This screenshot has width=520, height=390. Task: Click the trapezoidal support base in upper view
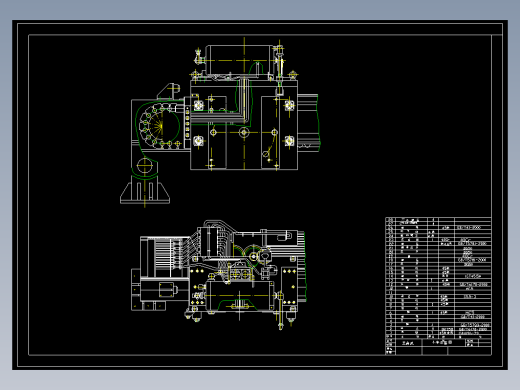[145, 190]
